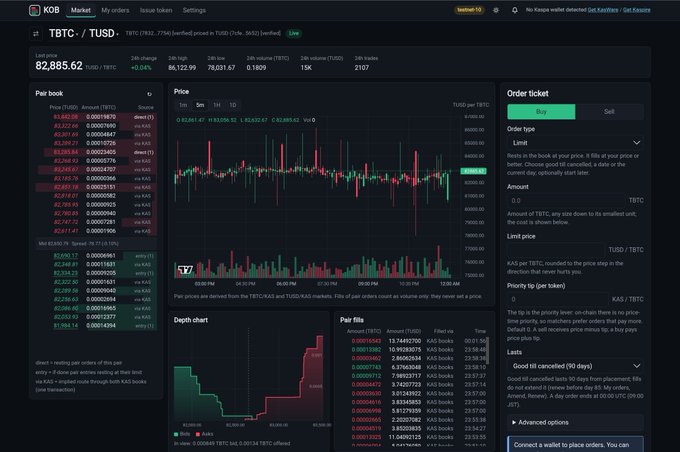Image resolution: width=680 pixels, height=452 pixels.
Task: Open the Order type Limit dropdown
Action: (x=575, y=143)
